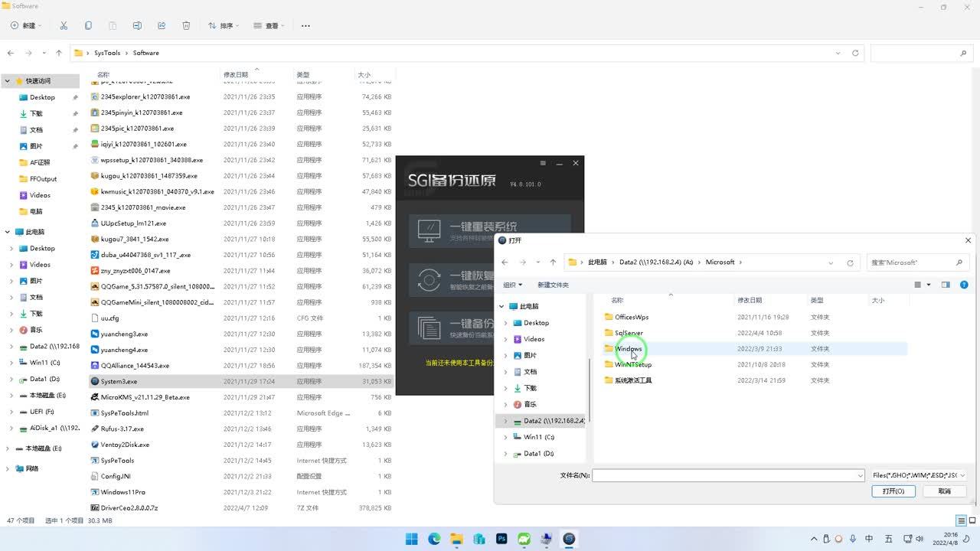
Task: Click the SGI menu hamburger icon
Action: pyautogui.click(x=543, y=163)
